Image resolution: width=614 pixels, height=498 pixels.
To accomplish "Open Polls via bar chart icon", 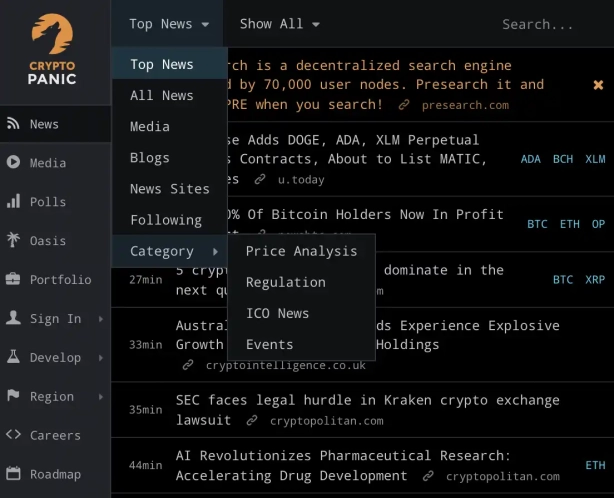I will tap(13, 201).
